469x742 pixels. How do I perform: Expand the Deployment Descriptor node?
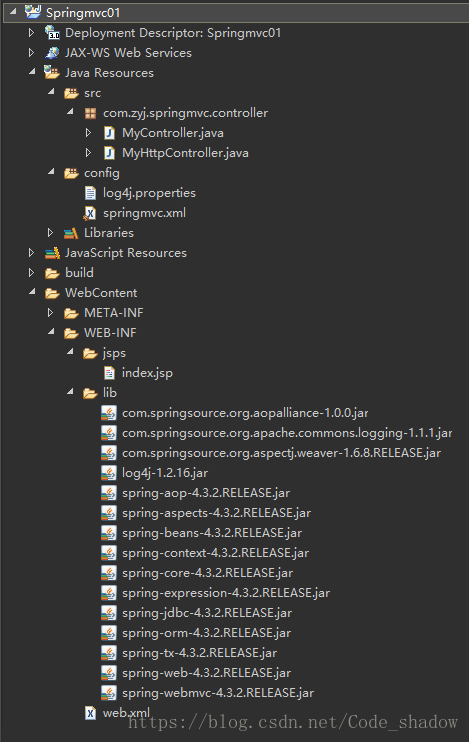(31, 33)
